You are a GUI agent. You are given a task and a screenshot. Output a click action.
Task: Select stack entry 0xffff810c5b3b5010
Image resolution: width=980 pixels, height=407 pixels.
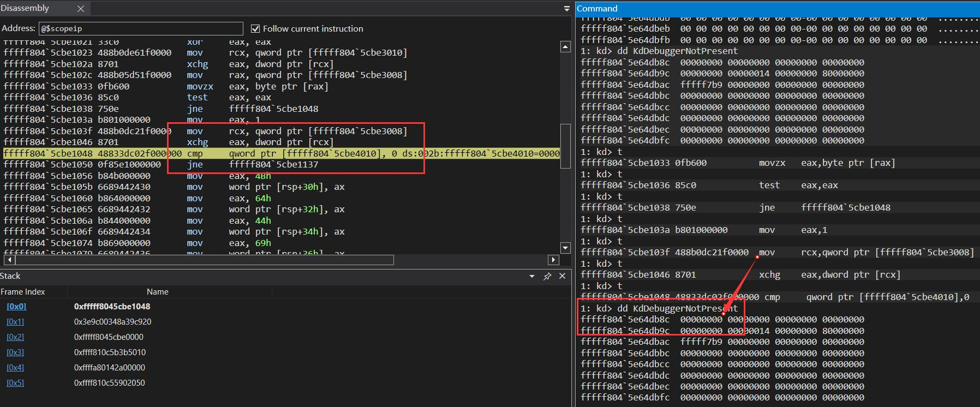pos(110,352)
